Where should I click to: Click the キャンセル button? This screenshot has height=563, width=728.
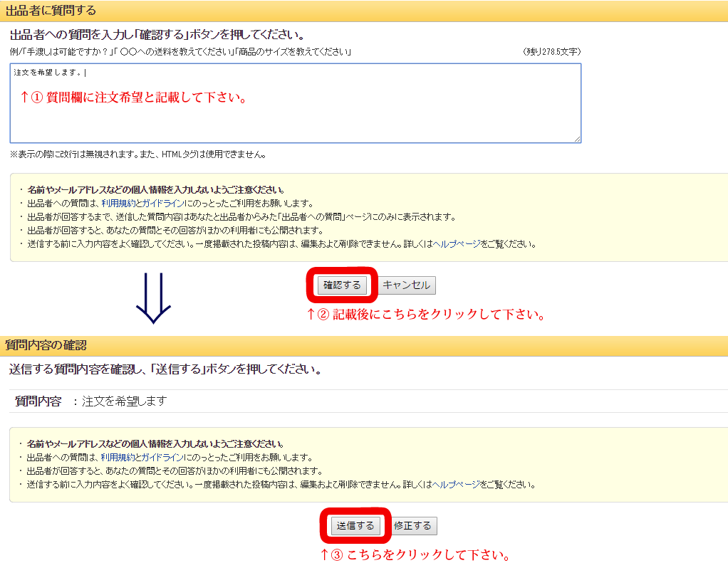(406, 285)
